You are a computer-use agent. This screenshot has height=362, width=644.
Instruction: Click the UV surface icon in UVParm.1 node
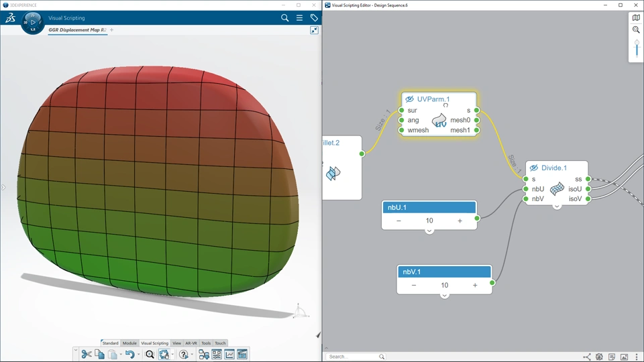coord(439,121)
